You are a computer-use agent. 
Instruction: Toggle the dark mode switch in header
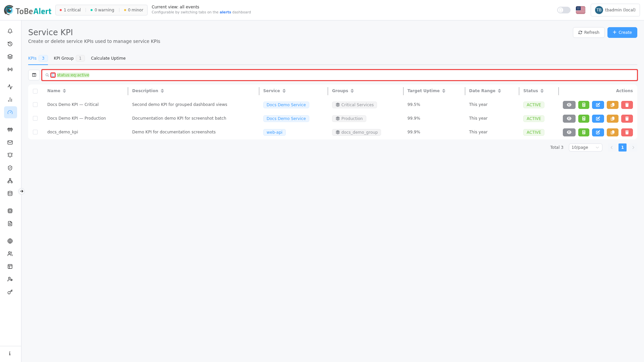[564, 10]
